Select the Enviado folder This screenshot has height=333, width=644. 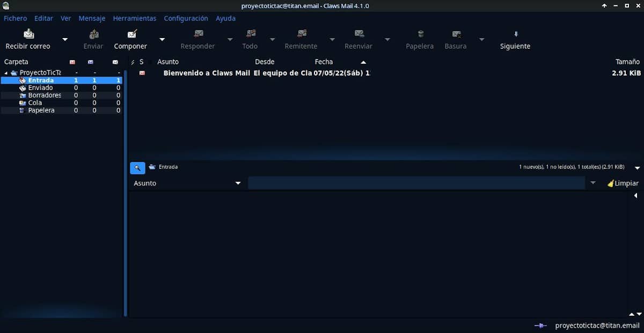(62, 88)
